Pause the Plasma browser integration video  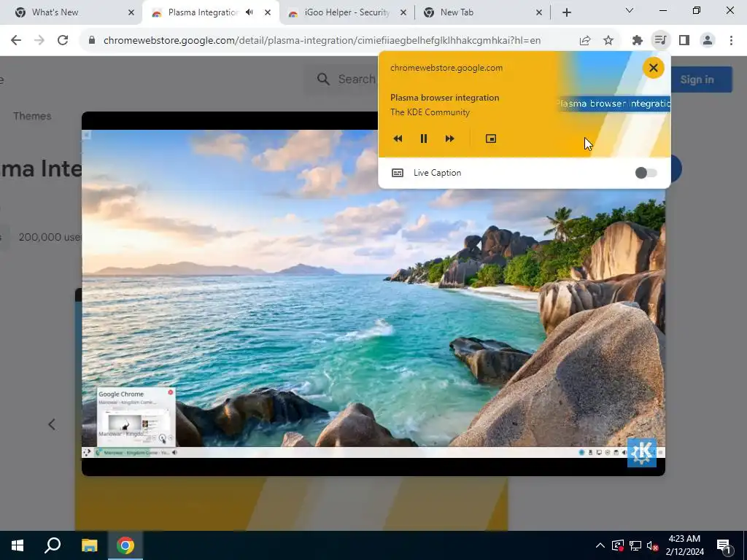click(x=424, y=139)
